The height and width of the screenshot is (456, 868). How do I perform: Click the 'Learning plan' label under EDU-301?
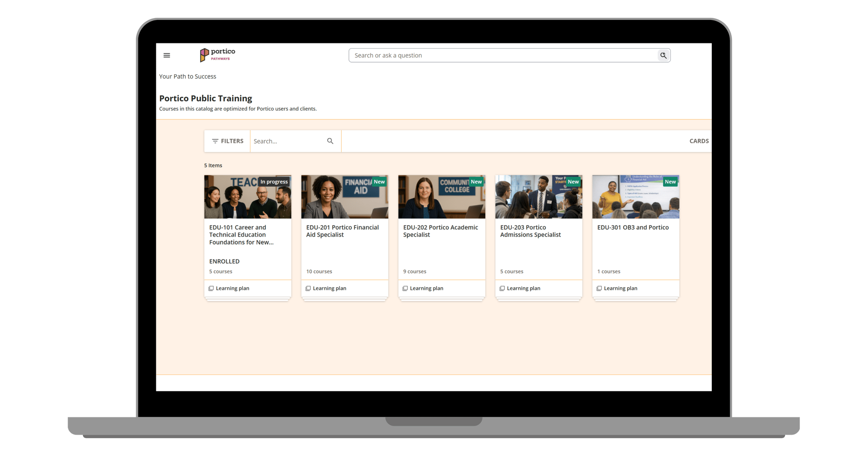621,288
